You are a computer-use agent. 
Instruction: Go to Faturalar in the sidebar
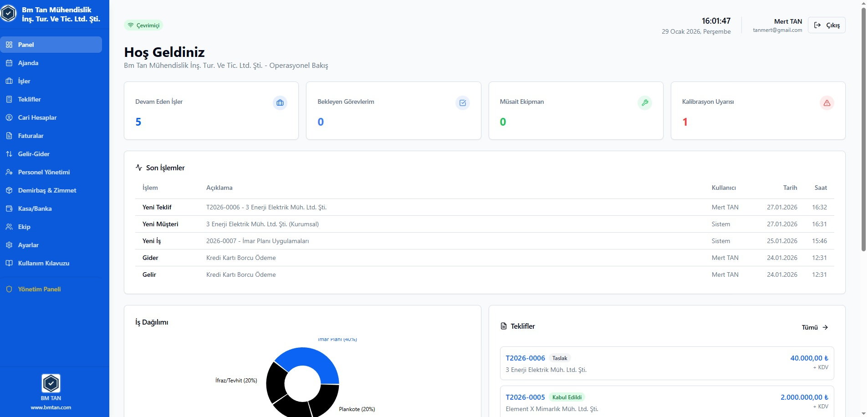(x=31, y=136)
